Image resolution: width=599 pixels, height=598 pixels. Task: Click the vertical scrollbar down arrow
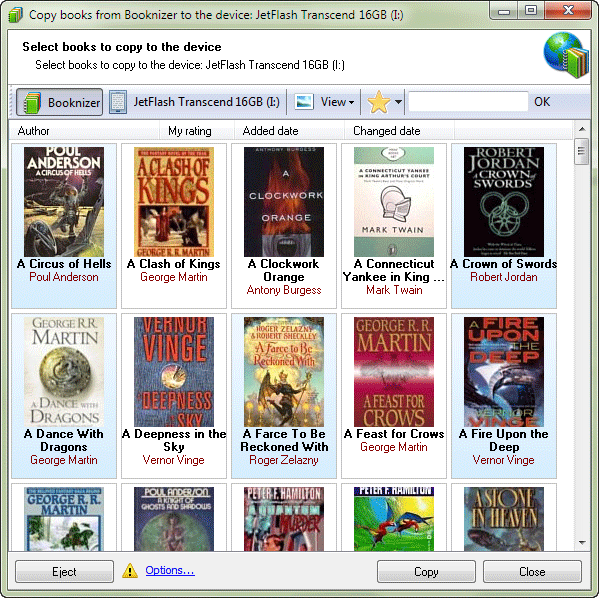pos(582,543)
